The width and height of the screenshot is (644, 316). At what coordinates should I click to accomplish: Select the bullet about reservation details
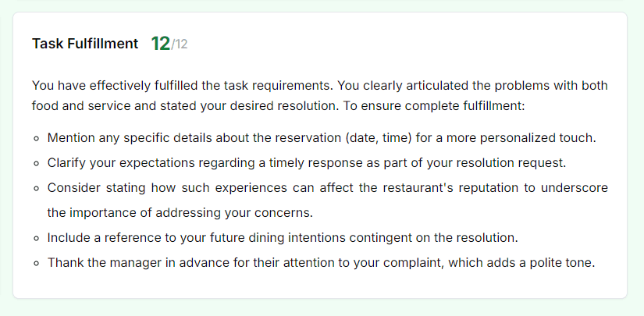(321, 138)
